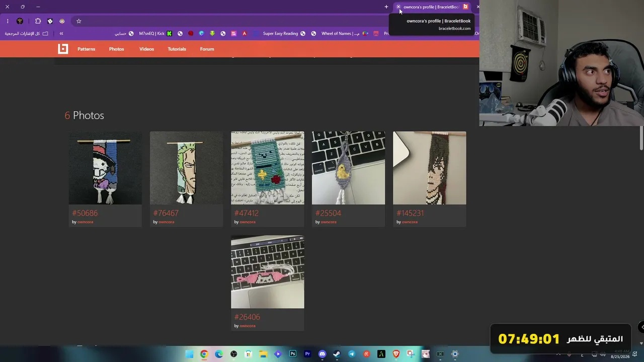The width and height of the screenshot is (644, 362).
Task: View the keychain photo #25504
Action: click(348, 168)
